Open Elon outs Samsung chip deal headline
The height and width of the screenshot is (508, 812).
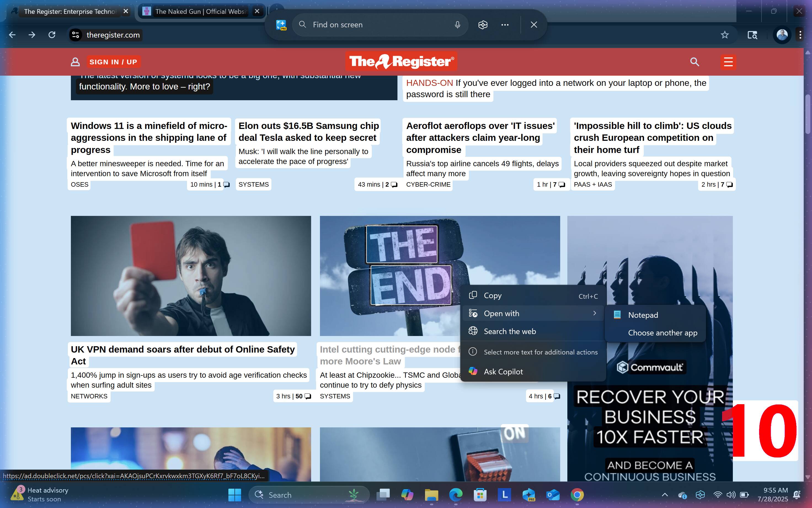(308, 132)
